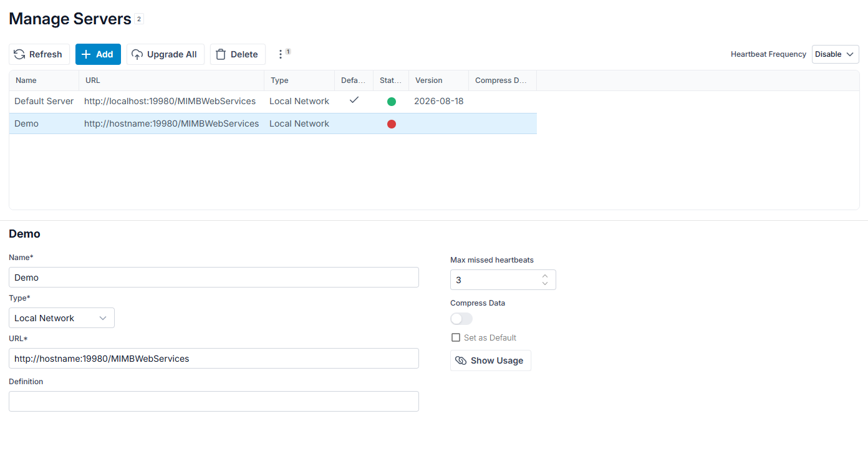868x469 pixels.
Task: Click the Show Usage button
Action: (491, 360)
